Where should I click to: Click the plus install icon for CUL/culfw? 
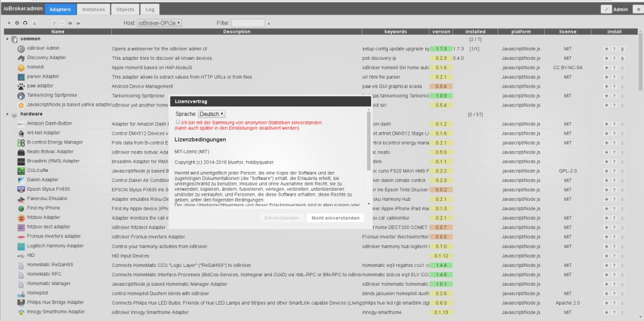pos(606,171)
